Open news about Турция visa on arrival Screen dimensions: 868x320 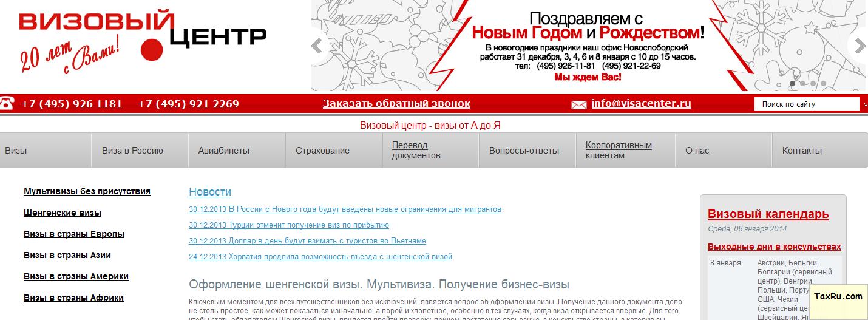[289, 225]
